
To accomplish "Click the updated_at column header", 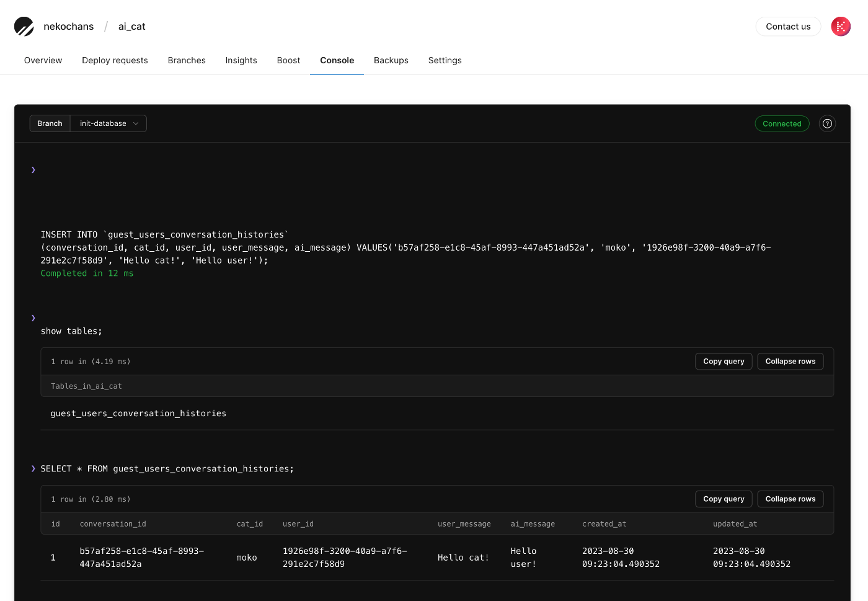I will pyautogui.click(x=735, y=524).
